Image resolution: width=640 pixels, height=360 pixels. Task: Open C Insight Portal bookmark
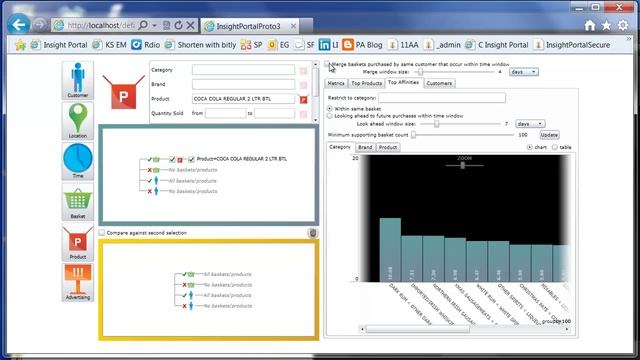pyautogui.click(x=497, y=45)
